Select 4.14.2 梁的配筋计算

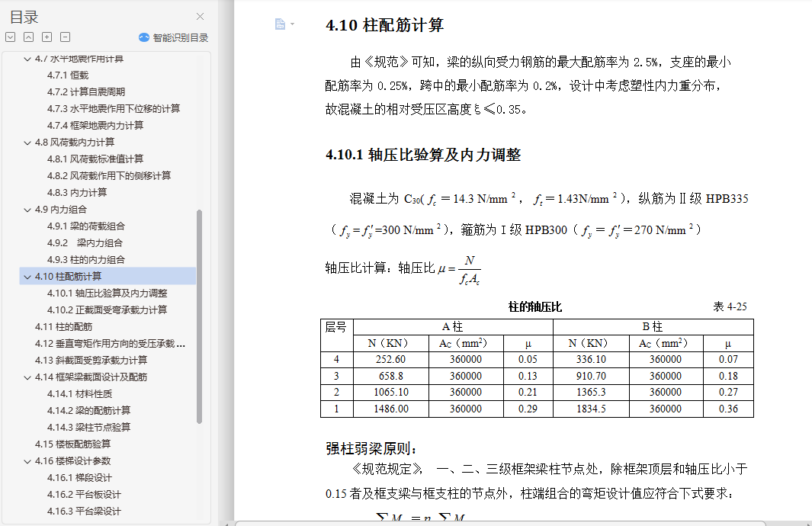(x=88, y=411)
